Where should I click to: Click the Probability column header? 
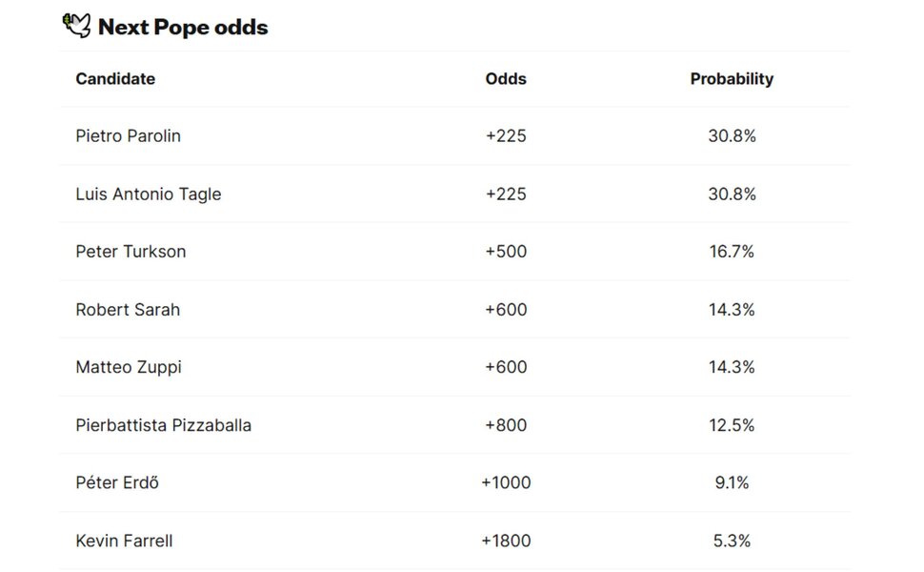click(x=732, y=79)
